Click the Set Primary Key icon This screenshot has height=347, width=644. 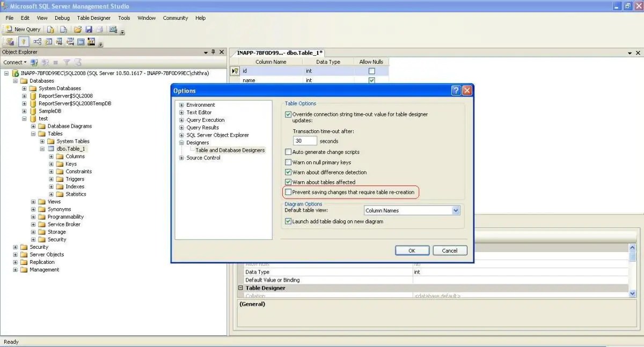click(x=24, y=41)
